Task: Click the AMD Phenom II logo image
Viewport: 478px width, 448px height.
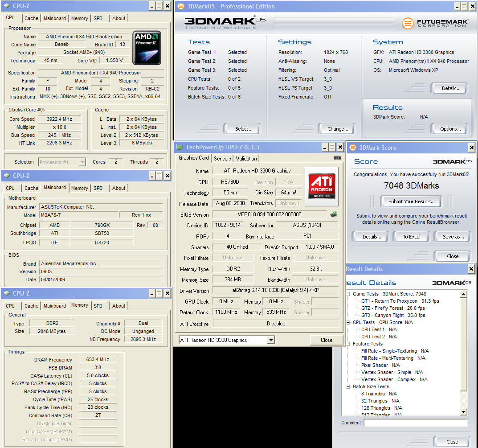Action: tap(147, 48)
